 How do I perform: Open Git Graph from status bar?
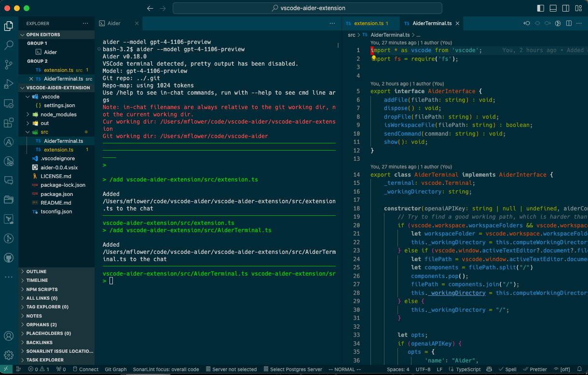pyautogui.click(x=116, y=370)
